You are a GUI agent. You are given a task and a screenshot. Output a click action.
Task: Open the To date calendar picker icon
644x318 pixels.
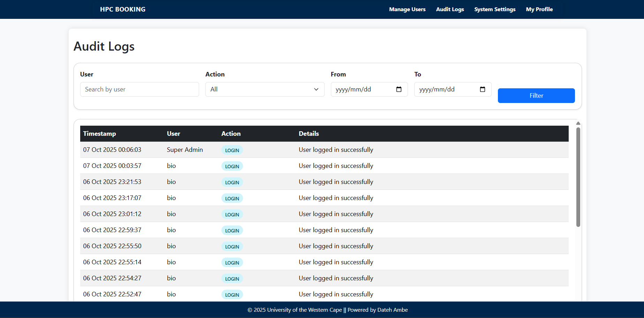[483, 89]
